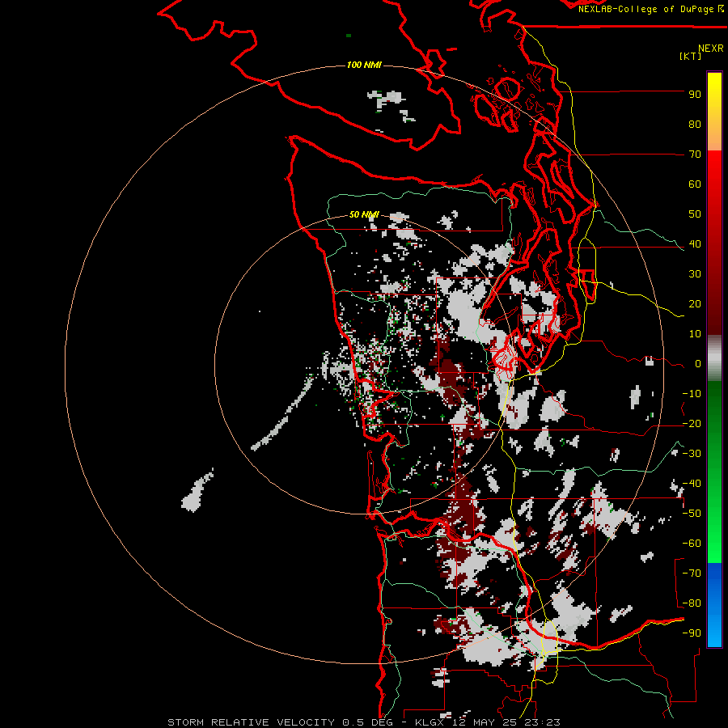Click the -20 knot scale label
Image resolution: width=728 pixels, height=728 pixels.
(692, 424)
